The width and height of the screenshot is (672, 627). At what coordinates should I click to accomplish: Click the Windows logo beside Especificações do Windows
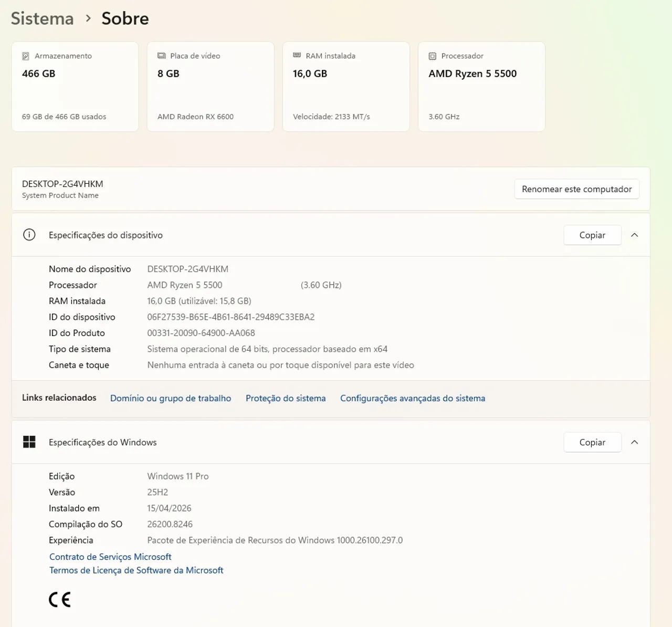click(29, 442)
